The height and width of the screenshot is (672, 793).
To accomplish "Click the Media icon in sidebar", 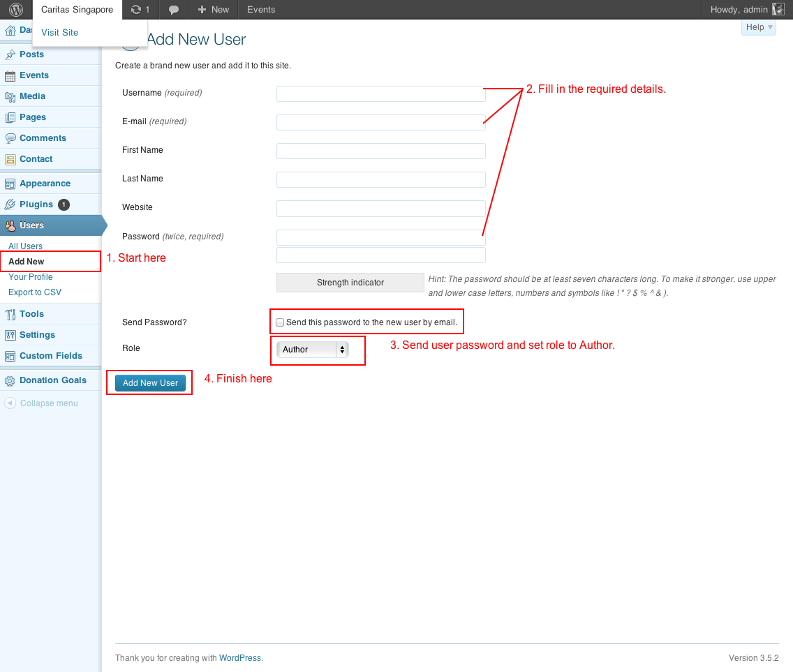I will pyautogui.click(x=10, y=96).
